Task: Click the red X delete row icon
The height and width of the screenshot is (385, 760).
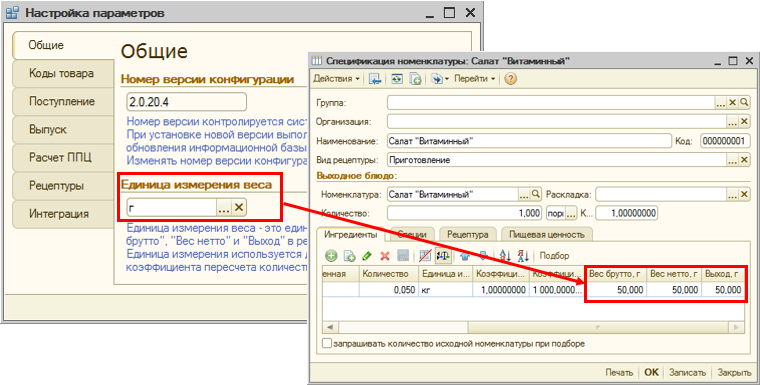Action: tap(385, 256)
